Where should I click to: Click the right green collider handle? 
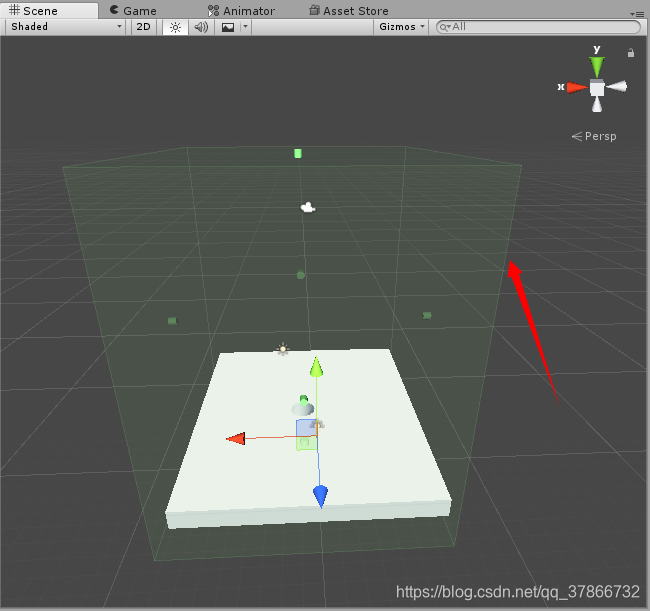427,315
